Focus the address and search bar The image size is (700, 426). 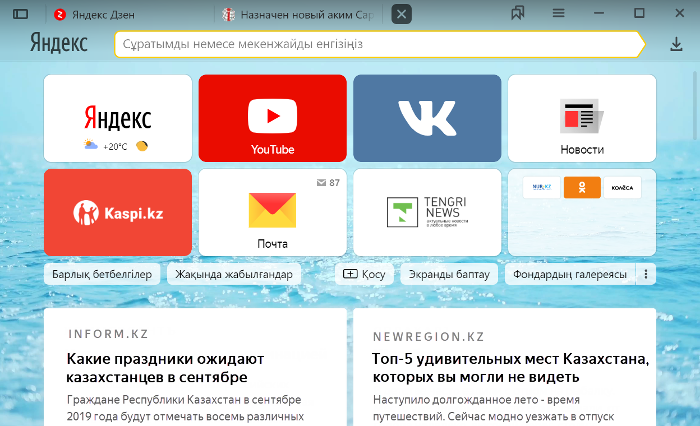[x=379, y=44]
